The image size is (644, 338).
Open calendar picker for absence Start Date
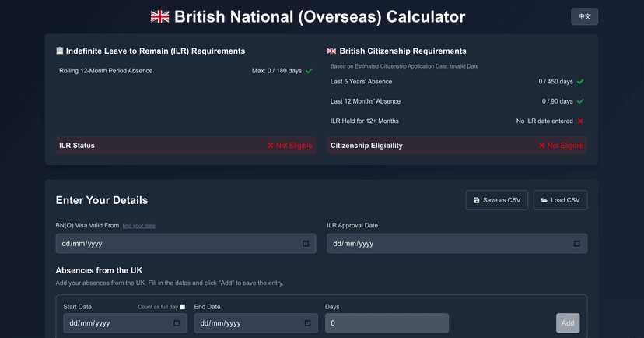pos(177,323)
